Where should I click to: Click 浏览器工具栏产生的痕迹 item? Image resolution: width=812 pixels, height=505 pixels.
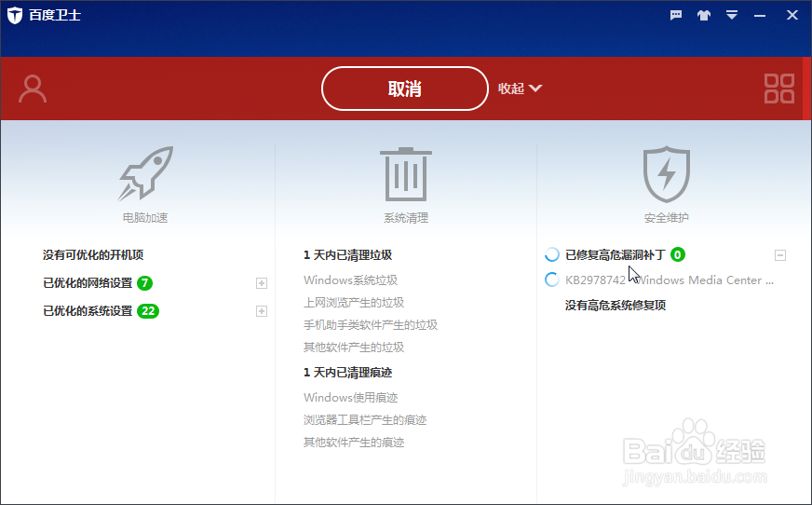click(x=365, y=420)
